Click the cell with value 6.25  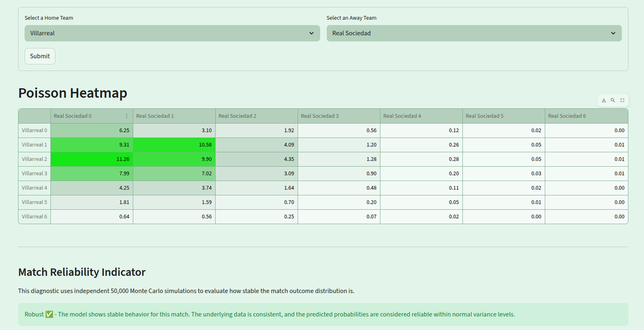tap(92, 131)
